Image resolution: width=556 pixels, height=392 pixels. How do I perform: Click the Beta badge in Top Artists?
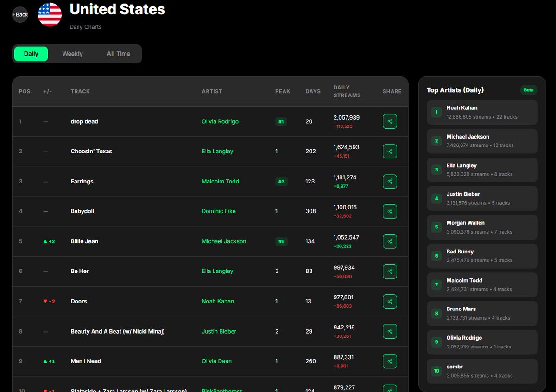528,90
